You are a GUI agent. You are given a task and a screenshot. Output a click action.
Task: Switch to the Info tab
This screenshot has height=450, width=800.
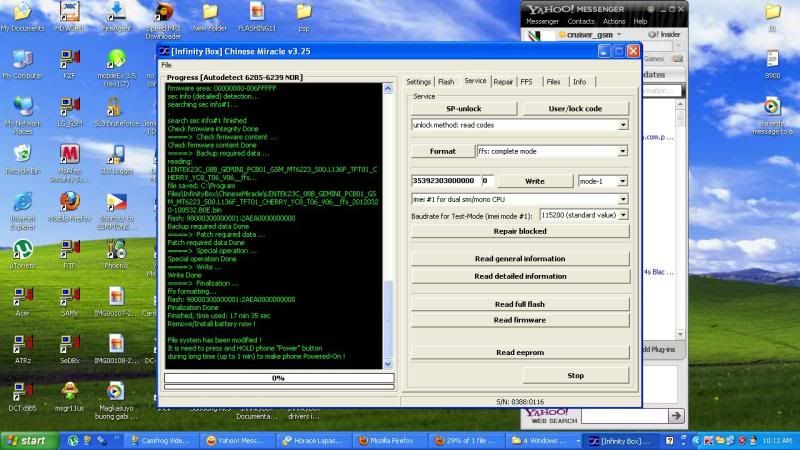[x=580, y=82]
